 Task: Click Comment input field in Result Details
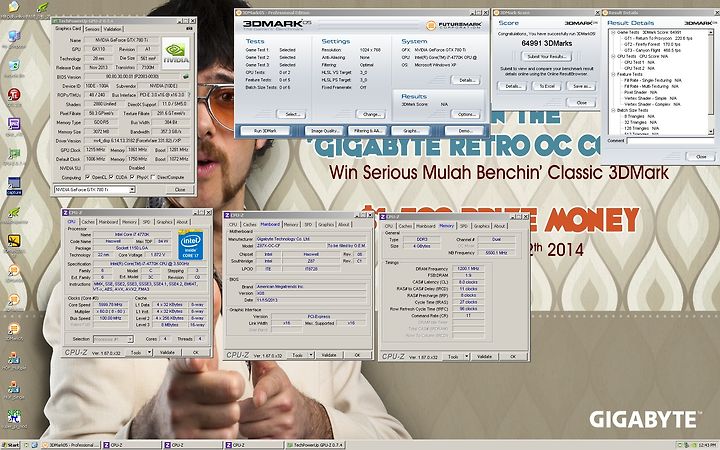(670, 141)
